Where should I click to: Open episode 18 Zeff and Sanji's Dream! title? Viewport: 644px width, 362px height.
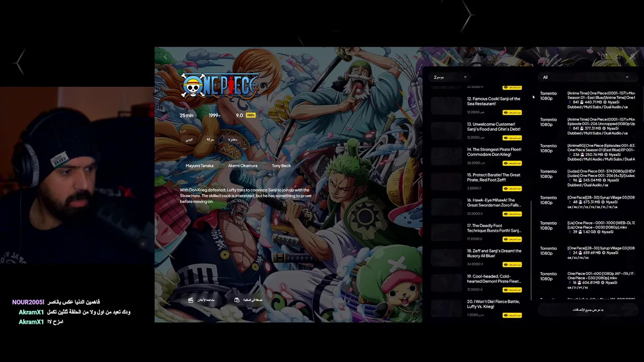[494, 253]
